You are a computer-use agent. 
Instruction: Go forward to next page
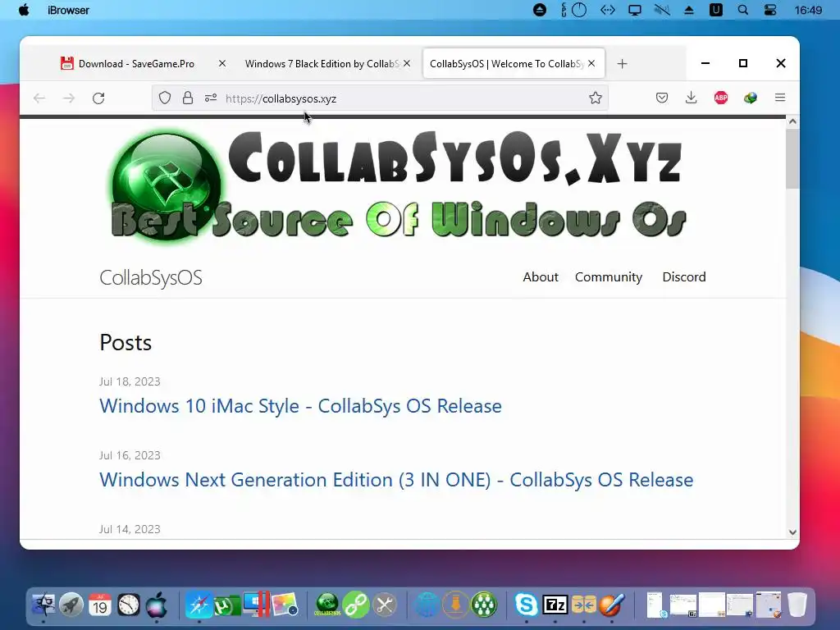[x=69, y=98]
